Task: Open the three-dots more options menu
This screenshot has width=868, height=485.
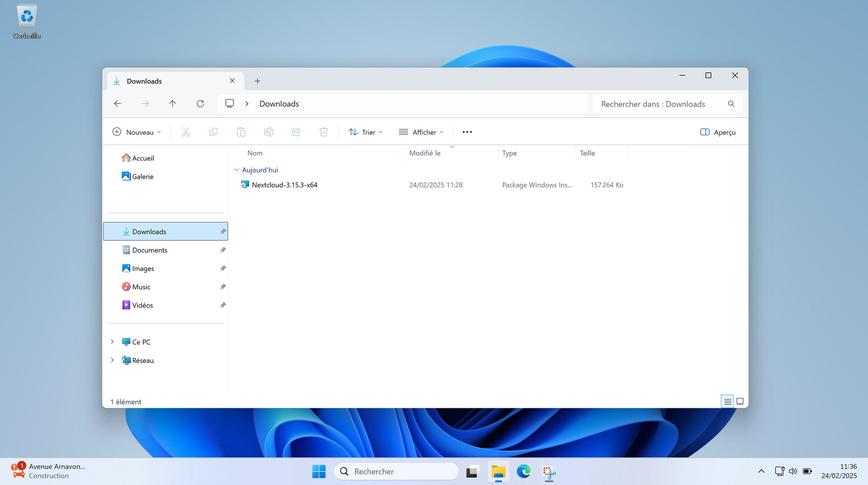Action: [467, 132]
